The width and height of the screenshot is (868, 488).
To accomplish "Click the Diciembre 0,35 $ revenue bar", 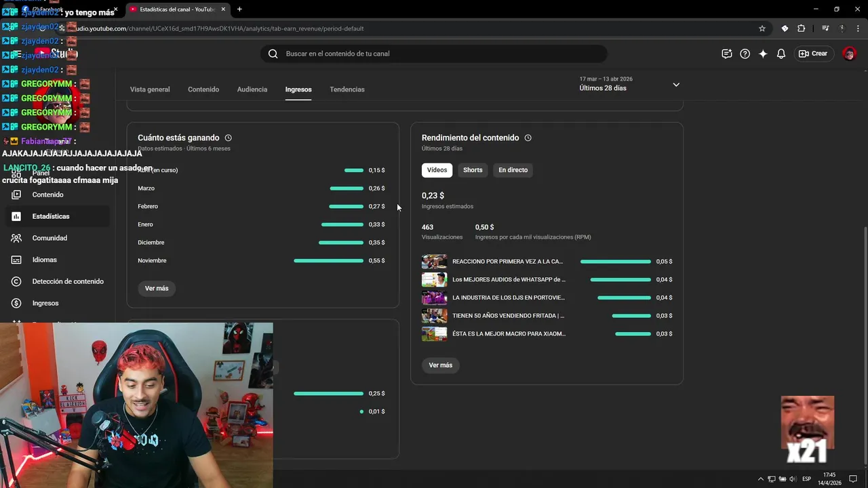I will click(x=341, y=243).
